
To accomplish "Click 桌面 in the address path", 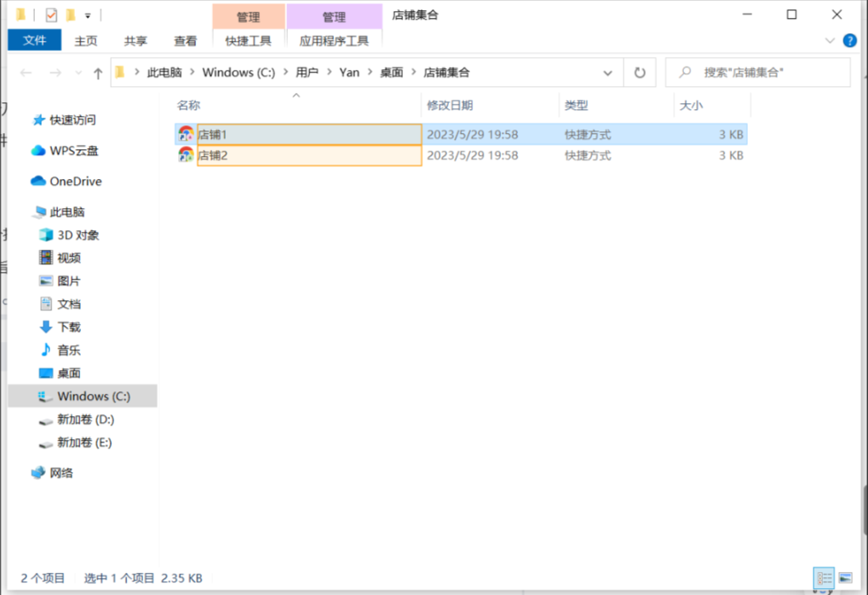I will [391, 72].
